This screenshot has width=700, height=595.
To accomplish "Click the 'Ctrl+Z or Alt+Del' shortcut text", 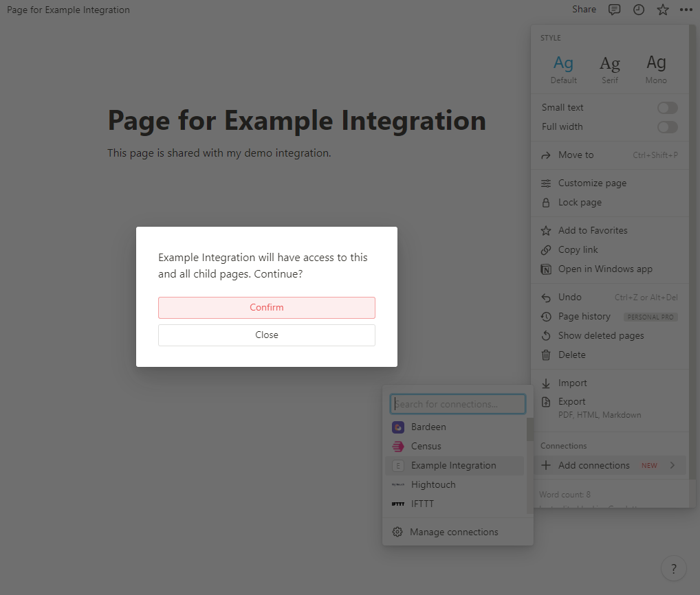I will pos(646,297).
